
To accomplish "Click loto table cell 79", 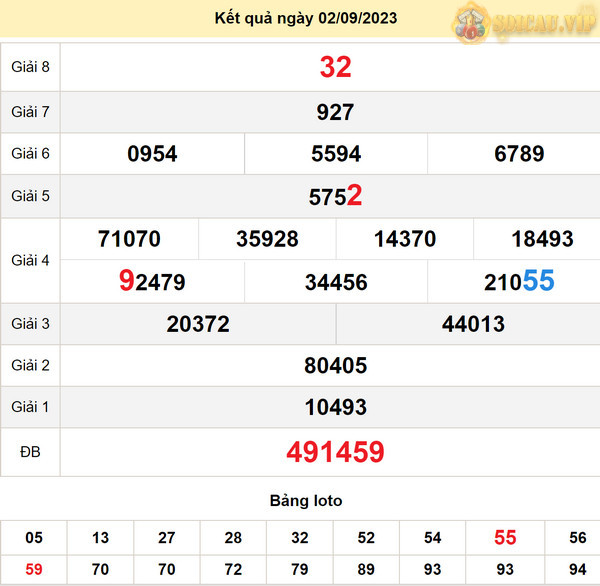I will (x=300, y=570).
